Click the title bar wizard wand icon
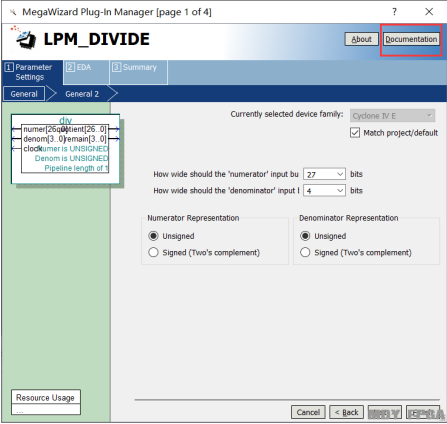The width and height of the screenshot is (447, 424). pyautogui.click(x=13, y=12)
